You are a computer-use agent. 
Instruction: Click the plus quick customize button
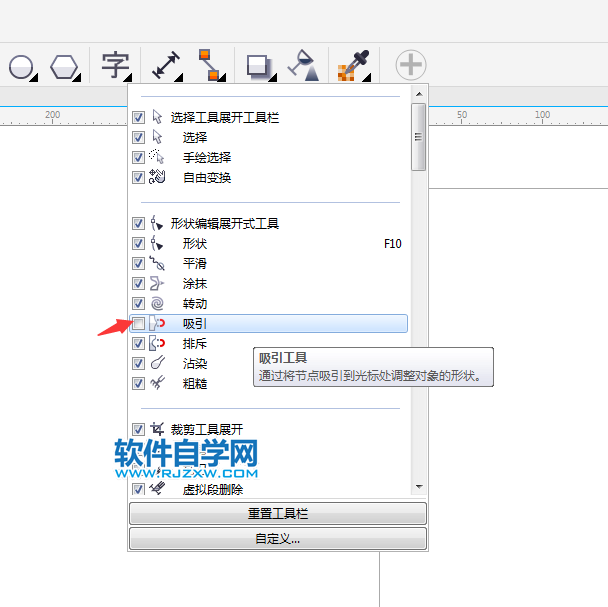coord(410,66)
